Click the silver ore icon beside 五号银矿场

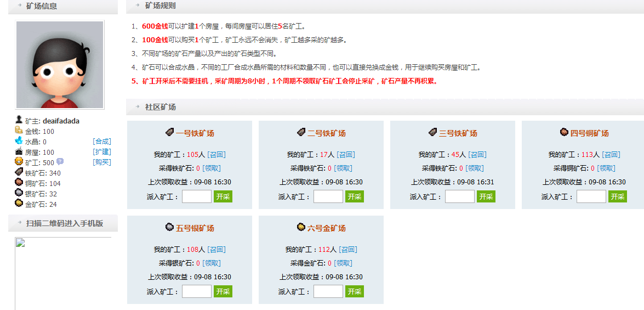pos(169,227)
